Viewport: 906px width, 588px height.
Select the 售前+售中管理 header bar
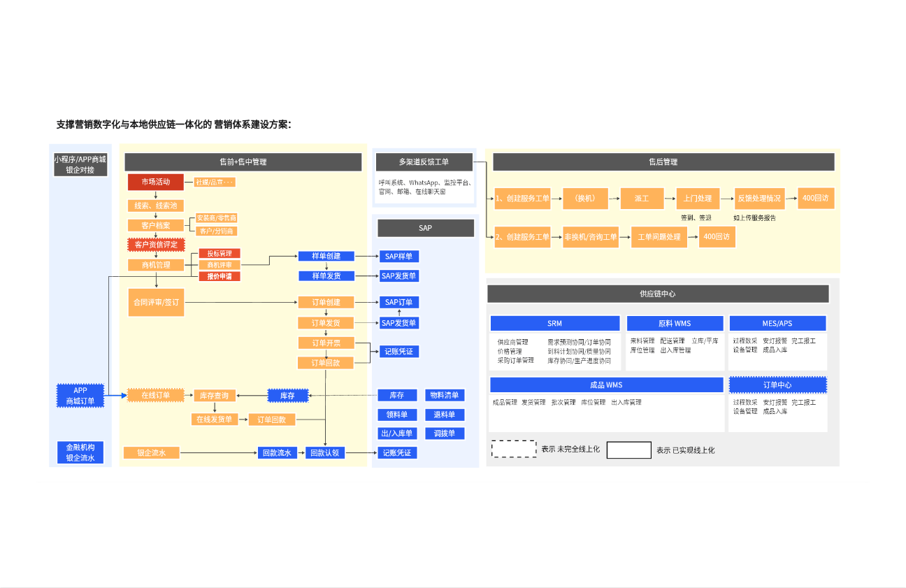tap(243, 162)
